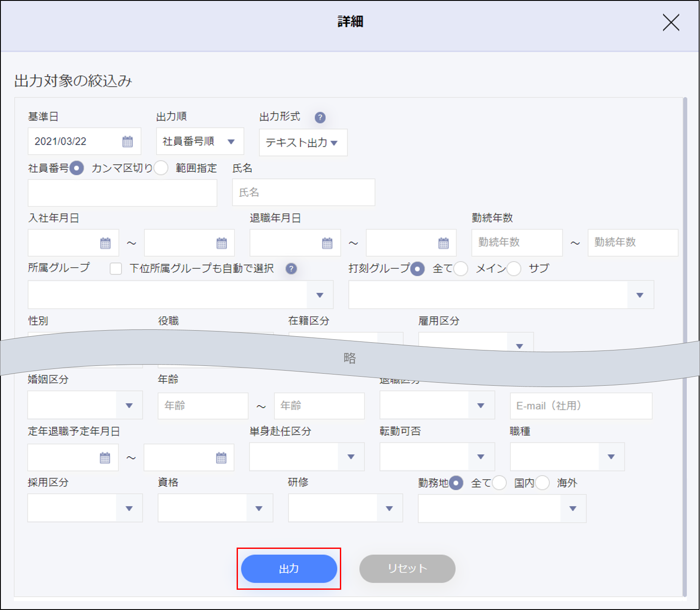This screenshot has height=610, width=700.
Task: Open the 定年退職予定年月日 start date calendar
Action: pyautogui.click(x=105, y=458)
